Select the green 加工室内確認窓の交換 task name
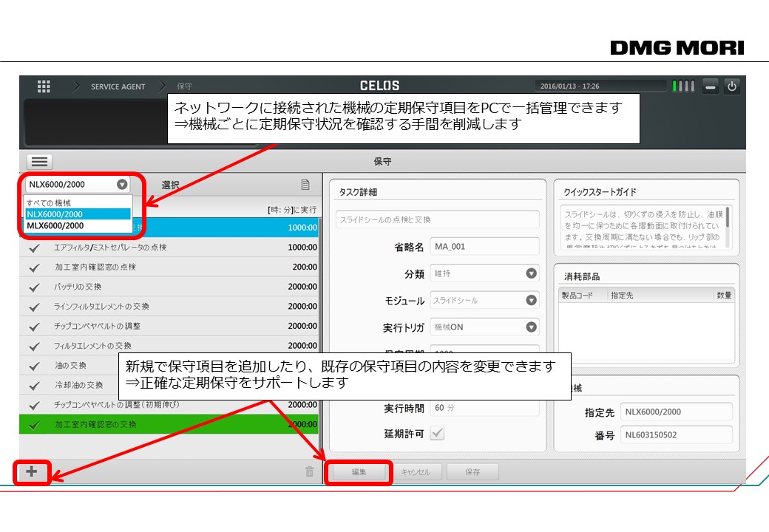 [x=95, y=424]
